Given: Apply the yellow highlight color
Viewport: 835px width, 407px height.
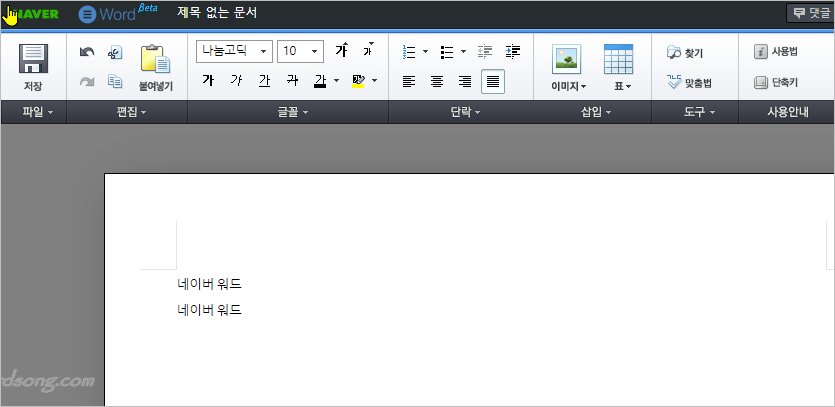Looking at the screenshot, I should tap(358, 80).
